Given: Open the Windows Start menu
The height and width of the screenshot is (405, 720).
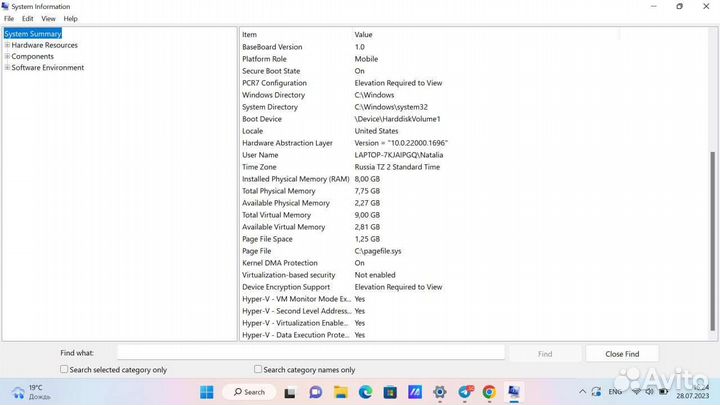Looking at the screenshot, I should (x=207, y=392).
